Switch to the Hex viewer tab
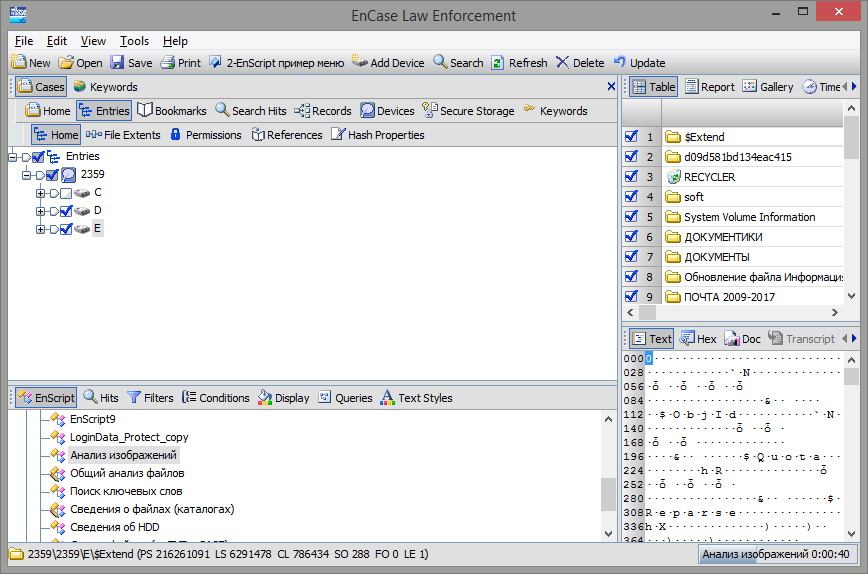This screenshot has height=574, width=868. pos(698,339)
